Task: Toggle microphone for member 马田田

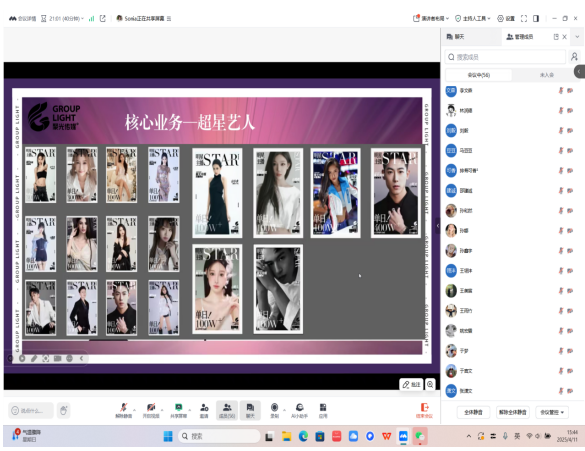Action: pos(560,151)
